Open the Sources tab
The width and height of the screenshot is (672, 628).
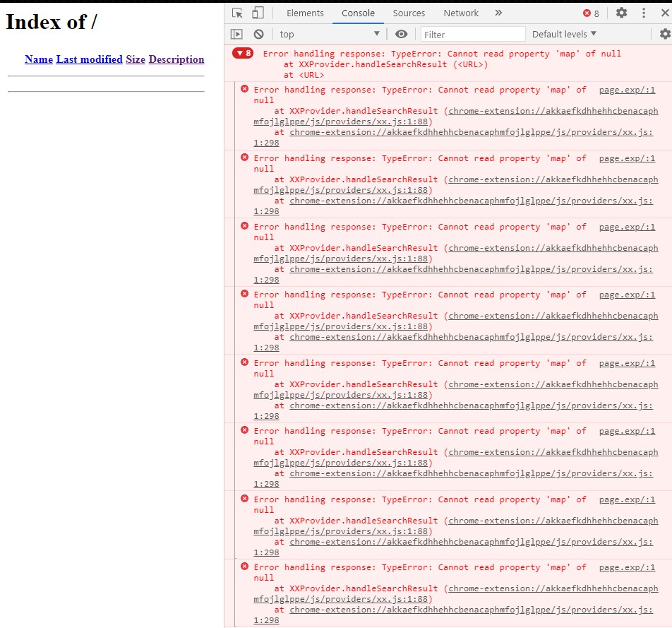(409, 13)
